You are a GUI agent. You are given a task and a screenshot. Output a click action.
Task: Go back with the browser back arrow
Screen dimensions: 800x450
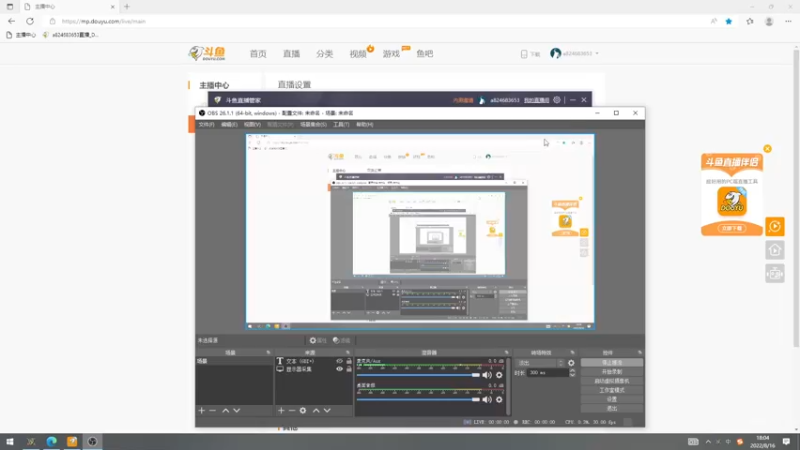11,21
